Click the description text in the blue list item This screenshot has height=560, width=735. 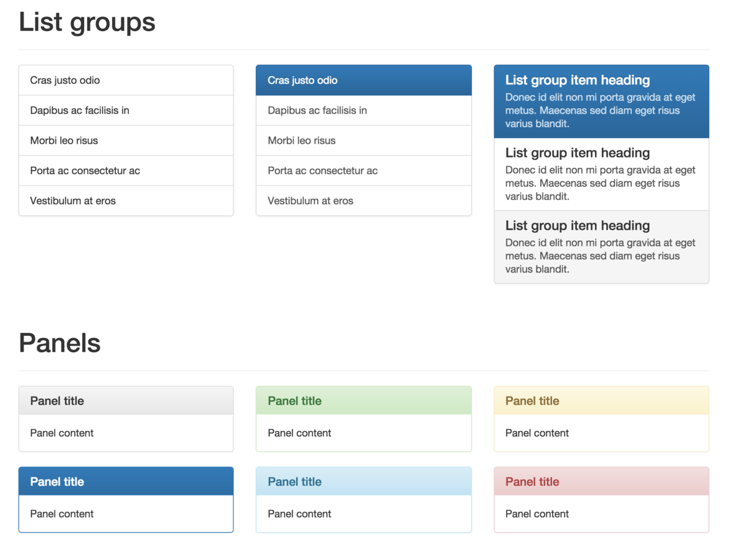[x=600, y=111]
